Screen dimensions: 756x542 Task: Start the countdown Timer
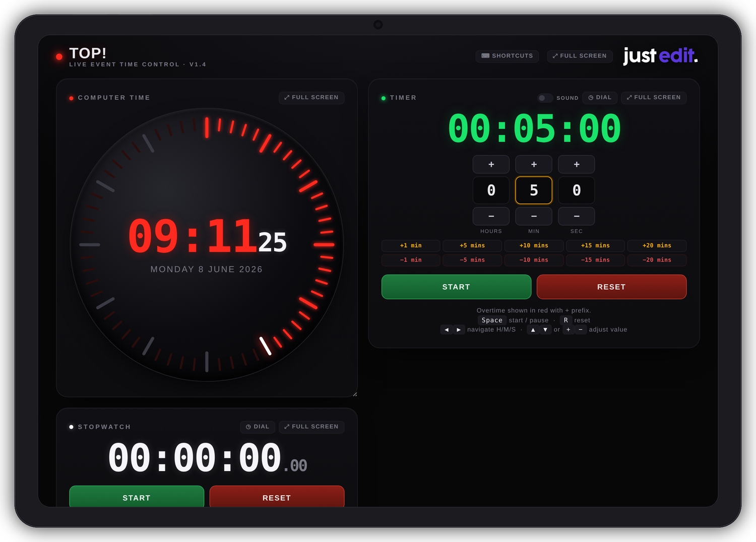pyautogui.click(x=456, y=287)
